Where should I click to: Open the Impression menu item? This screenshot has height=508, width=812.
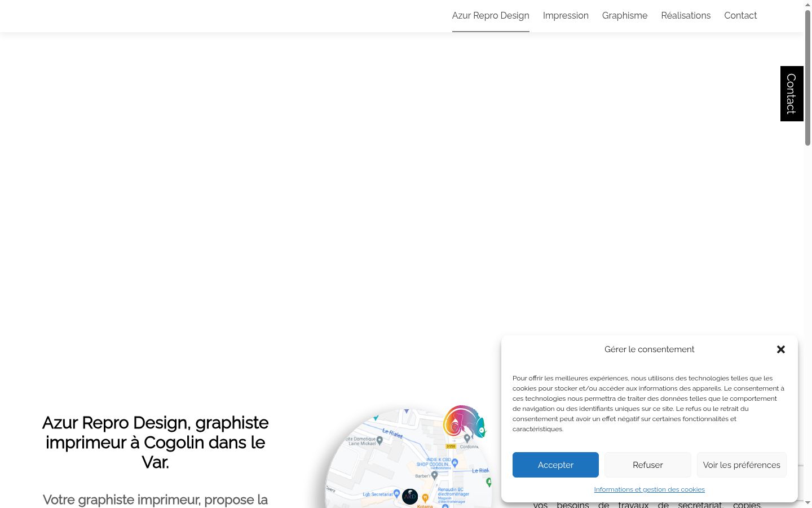(x=566, y=16)
